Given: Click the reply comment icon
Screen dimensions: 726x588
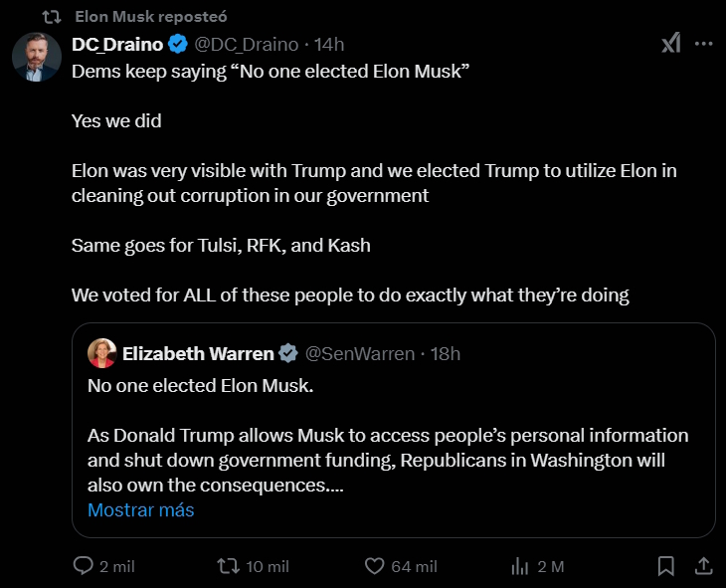Looking at the screenshot, I should [x=85, y=565].
